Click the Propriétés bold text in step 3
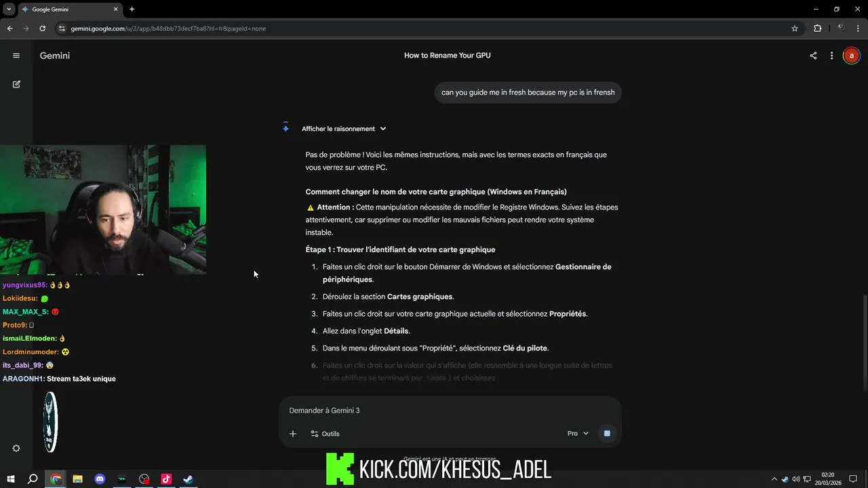The image size is (868, 488). tap(568, 314)
